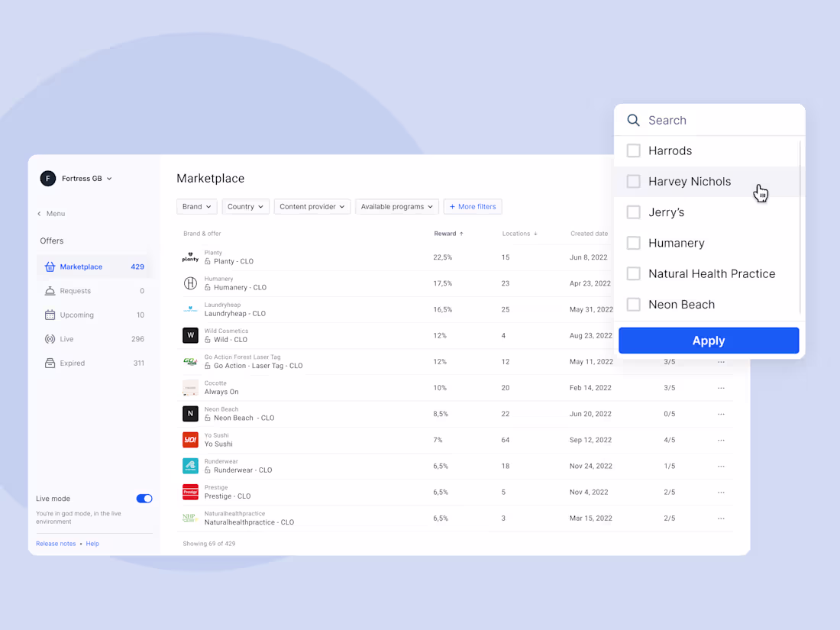
Task: Open the Brand filter dropdown
Action: (x=196, y=206)
